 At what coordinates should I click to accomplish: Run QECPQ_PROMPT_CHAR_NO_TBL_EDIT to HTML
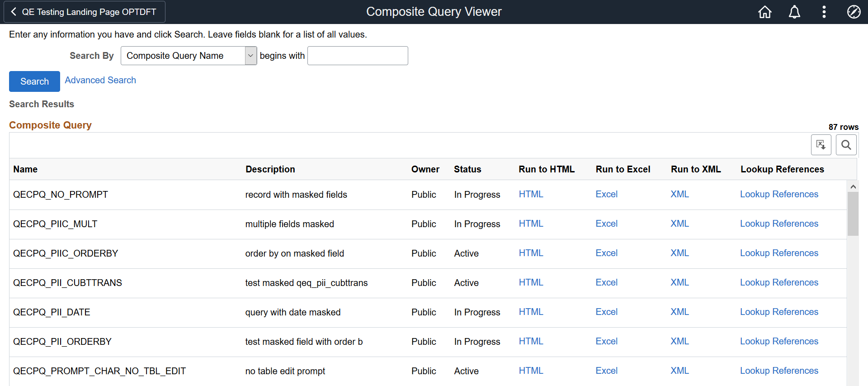point(531,371)
